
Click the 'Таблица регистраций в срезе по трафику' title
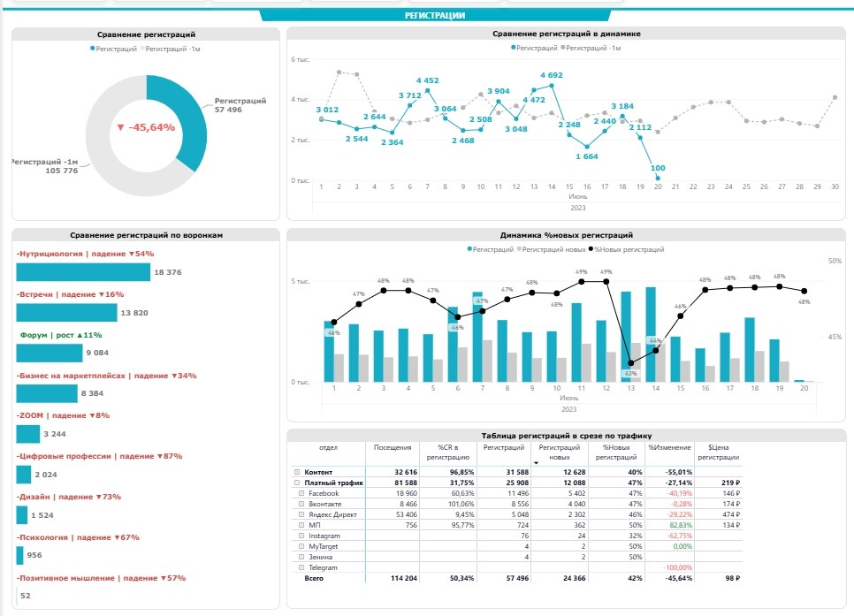tap(567, 436)
